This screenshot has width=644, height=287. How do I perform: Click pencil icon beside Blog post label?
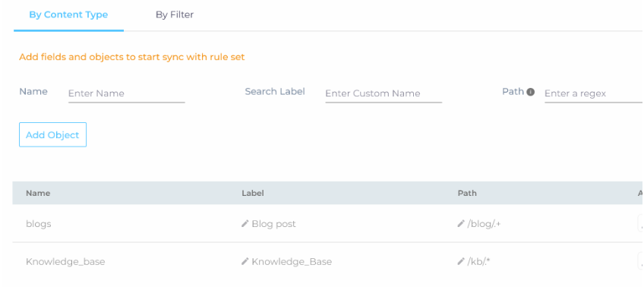coord(245,224)
